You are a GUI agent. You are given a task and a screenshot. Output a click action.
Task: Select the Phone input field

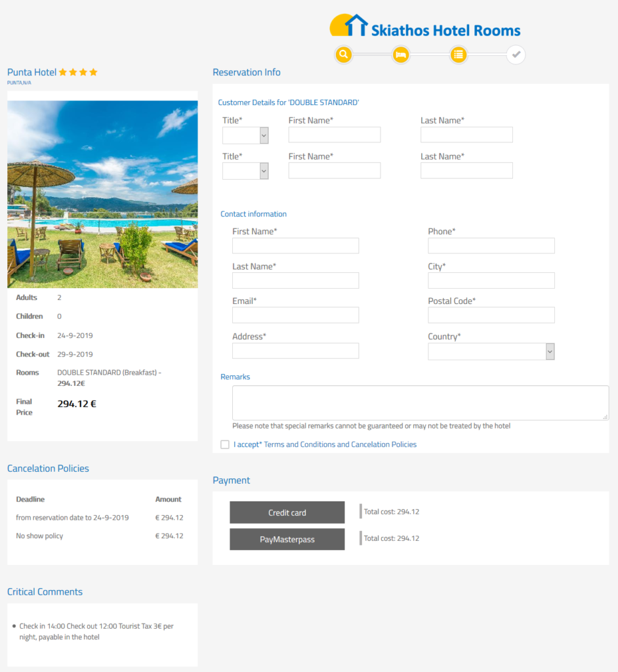491,245
